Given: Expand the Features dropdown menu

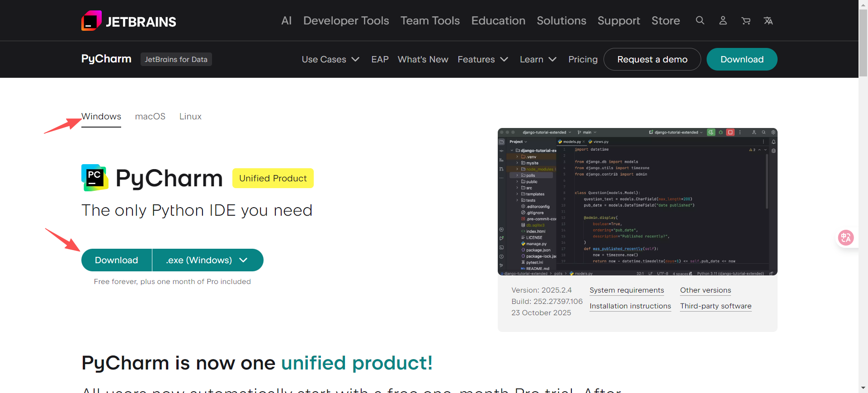Looking at the screenshot, I should pos(483,59).
